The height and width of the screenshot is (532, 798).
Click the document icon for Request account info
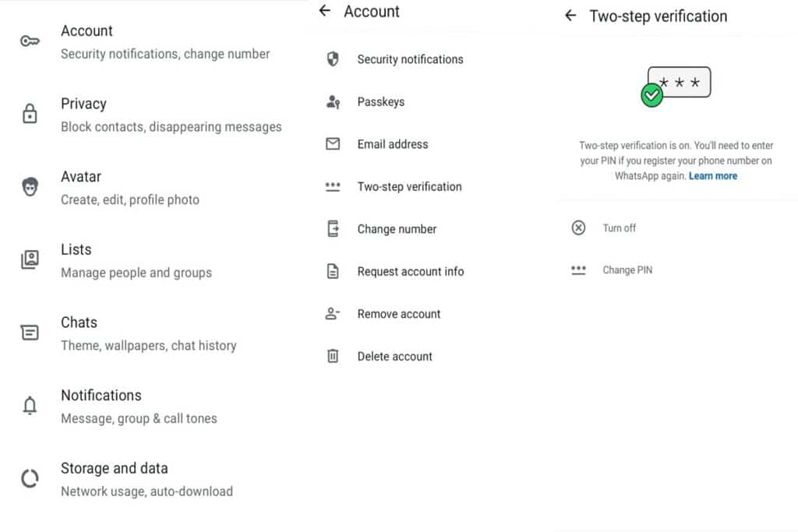pos(333,271)
